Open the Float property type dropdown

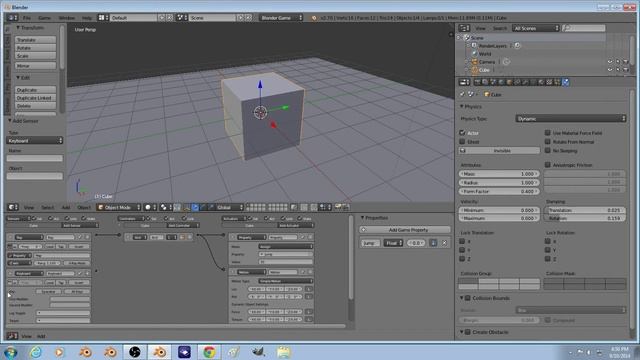click(393, 243)
